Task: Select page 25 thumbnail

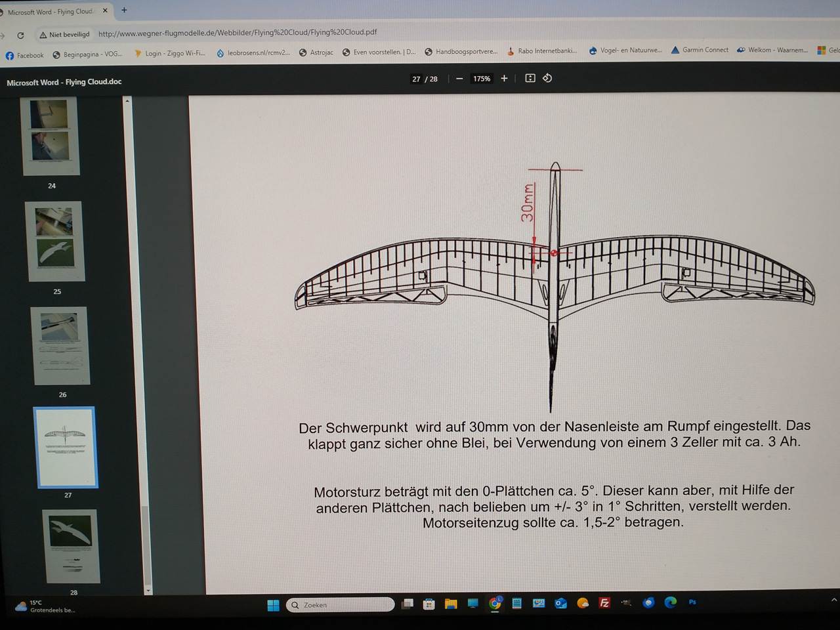Action: click(x=56, y=241)
